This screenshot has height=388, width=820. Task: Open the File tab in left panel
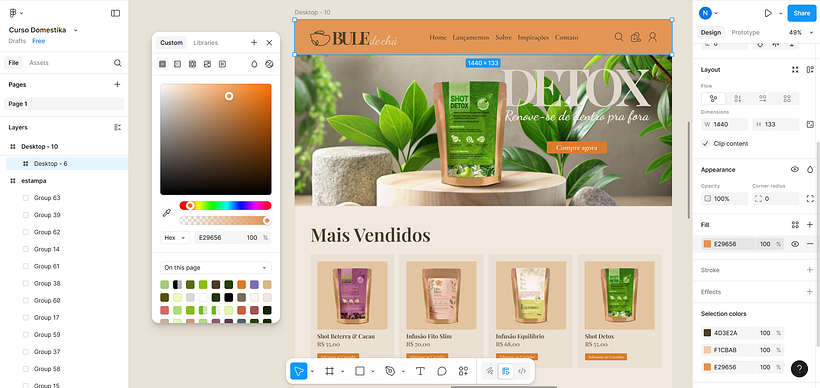click(x=14, y=63)
